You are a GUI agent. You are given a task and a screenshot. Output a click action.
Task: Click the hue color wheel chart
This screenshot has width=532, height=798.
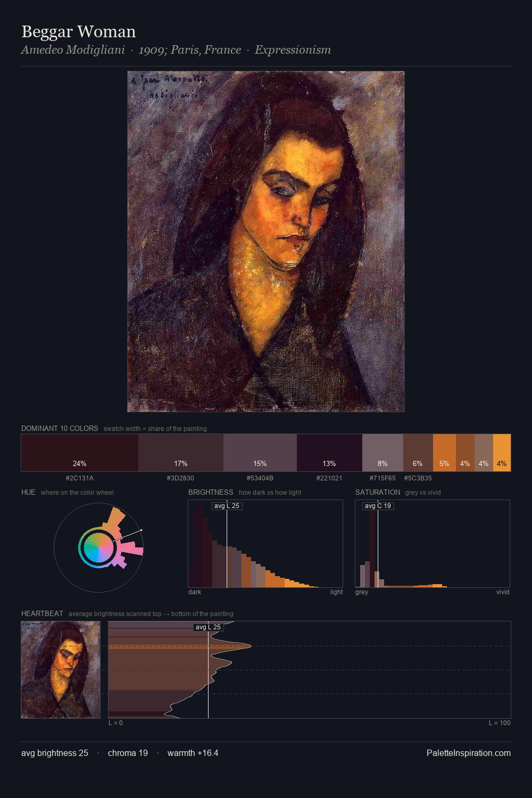(x=98, y=547)
